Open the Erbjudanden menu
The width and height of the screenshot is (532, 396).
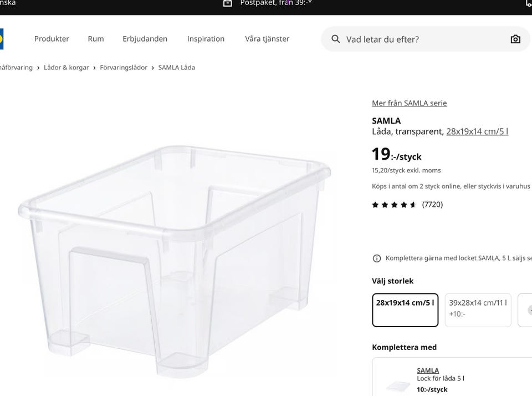tap(145, 39)
